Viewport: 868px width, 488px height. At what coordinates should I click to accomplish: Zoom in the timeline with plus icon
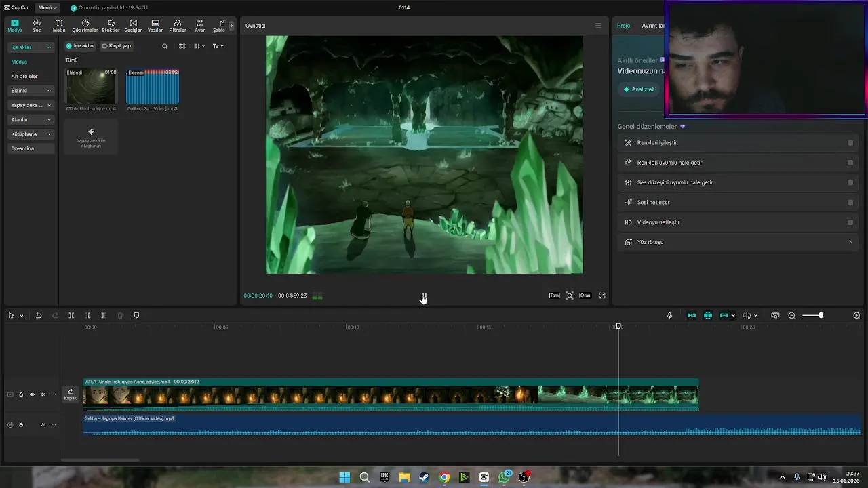(x=856, y=316)
